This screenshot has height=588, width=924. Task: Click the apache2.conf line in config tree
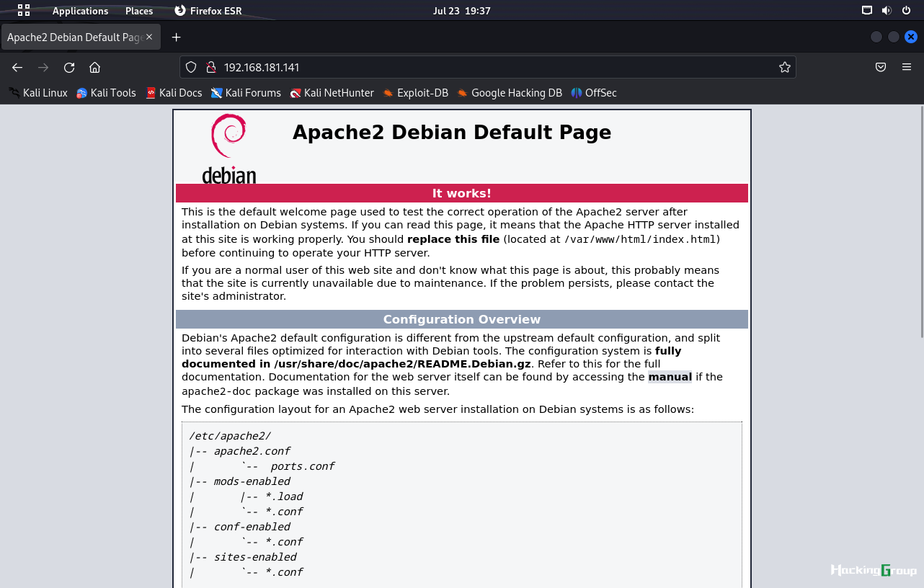point(240,451)
